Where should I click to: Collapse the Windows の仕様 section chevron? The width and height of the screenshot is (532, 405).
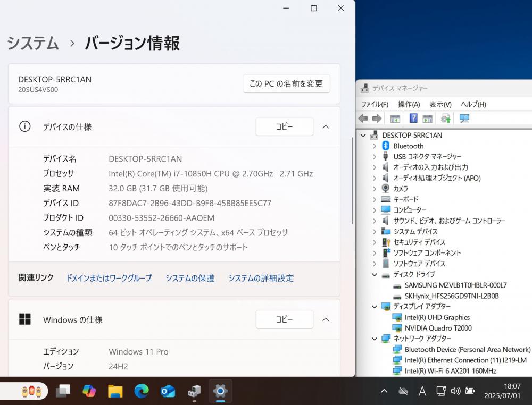pyautogui.click(x=326, y=319)
